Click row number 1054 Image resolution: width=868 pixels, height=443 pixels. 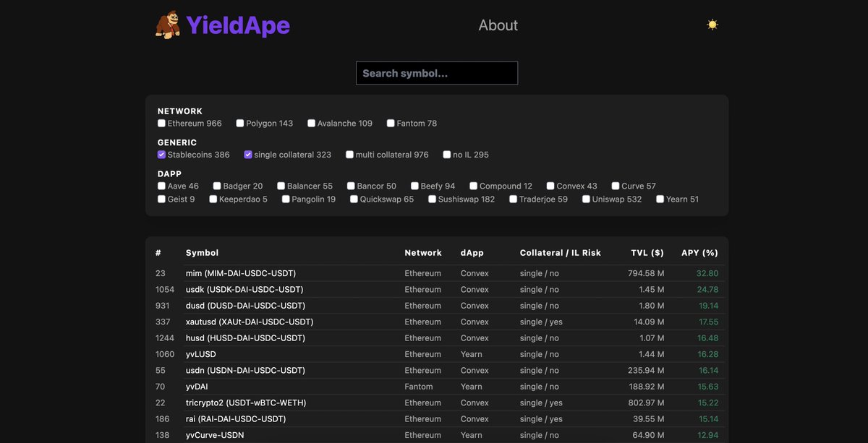[x=165, y=290]
